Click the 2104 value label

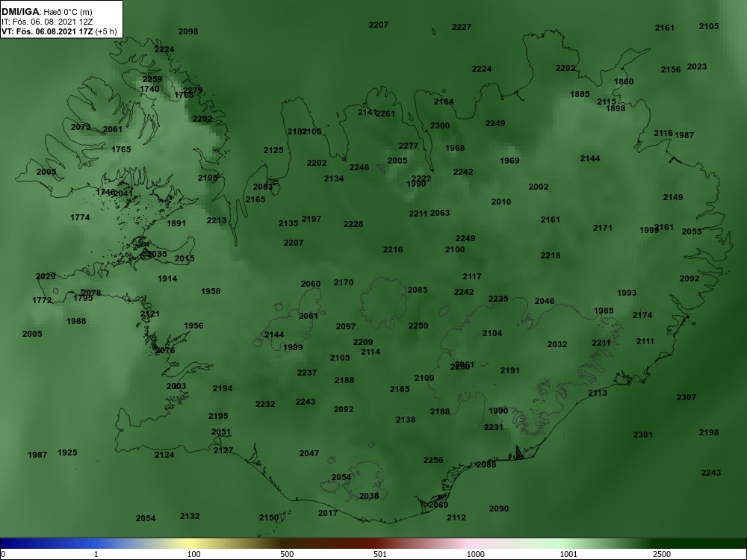pos(492,333)
